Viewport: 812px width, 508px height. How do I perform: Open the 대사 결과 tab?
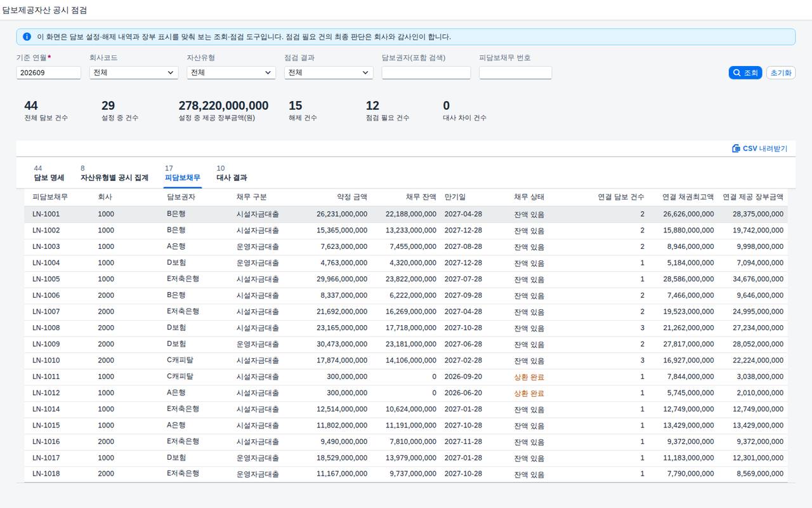[x=232, y=173]
